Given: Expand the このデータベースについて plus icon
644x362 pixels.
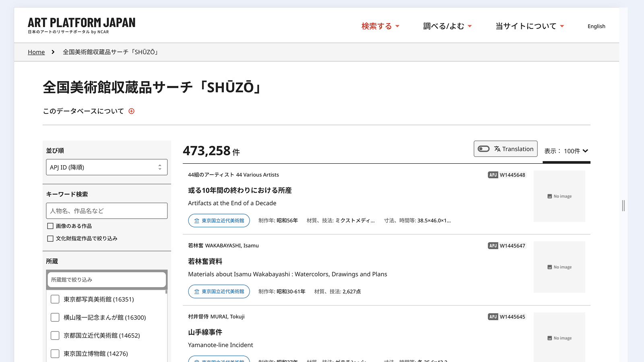Looking at the screenshot, I should click(x=131, y=111).
